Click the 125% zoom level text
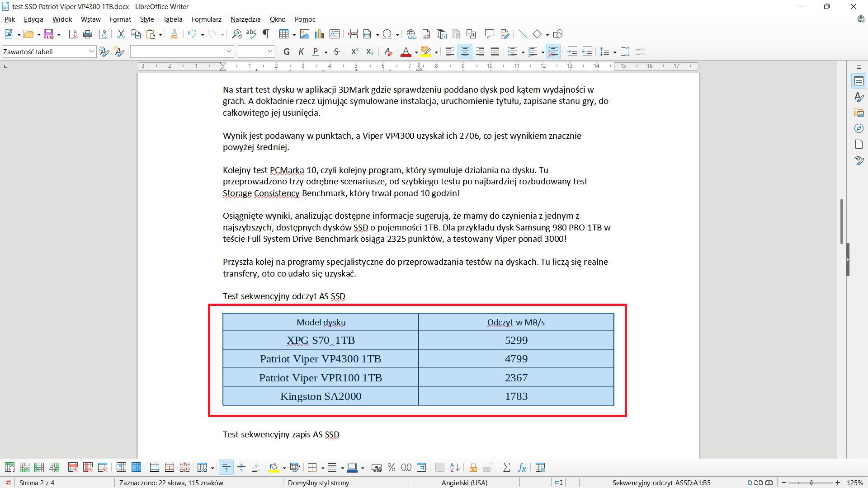The image size is (868, 488). point(854,483)
